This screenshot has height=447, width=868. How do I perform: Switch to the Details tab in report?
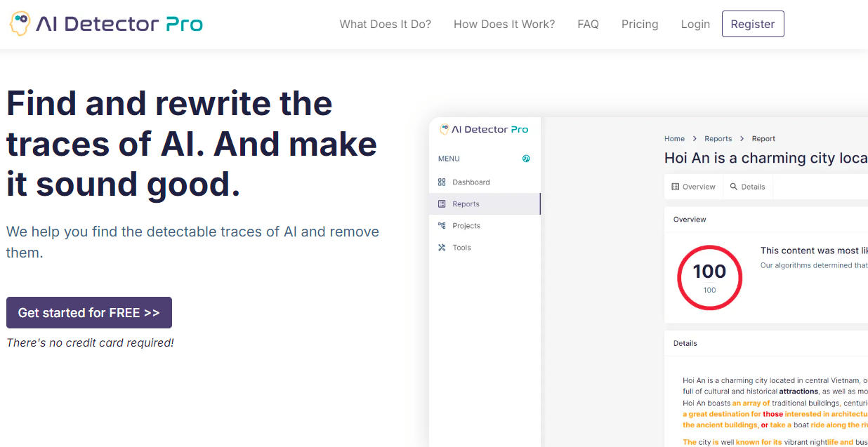coord(748,187)
